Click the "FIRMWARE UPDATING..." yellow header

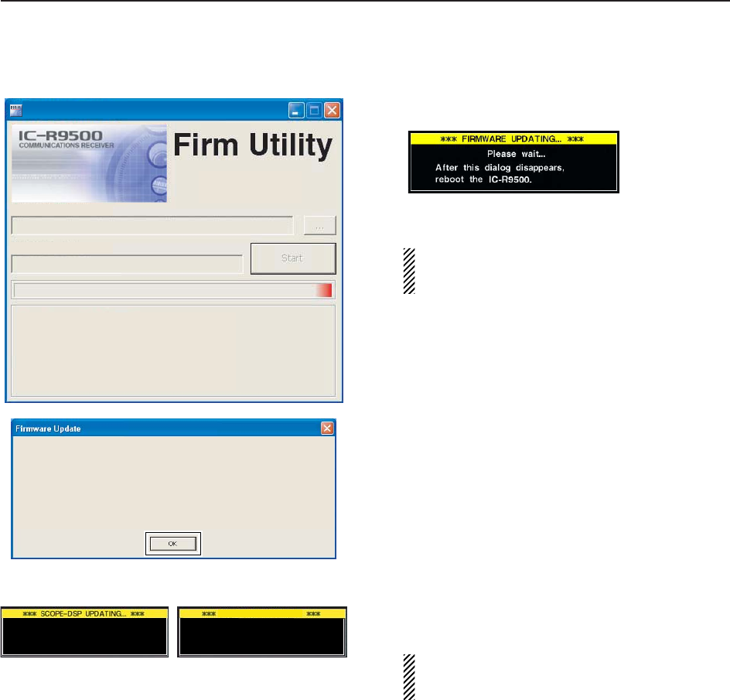[x=513, y=138]
